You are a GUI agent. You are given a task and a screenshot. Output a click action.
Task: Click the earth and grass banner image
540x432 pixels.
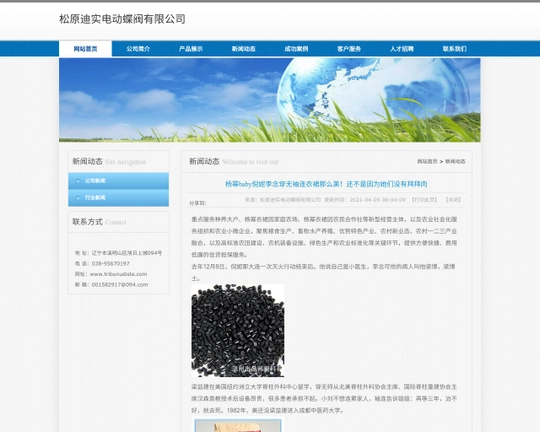tap(270, 100)
